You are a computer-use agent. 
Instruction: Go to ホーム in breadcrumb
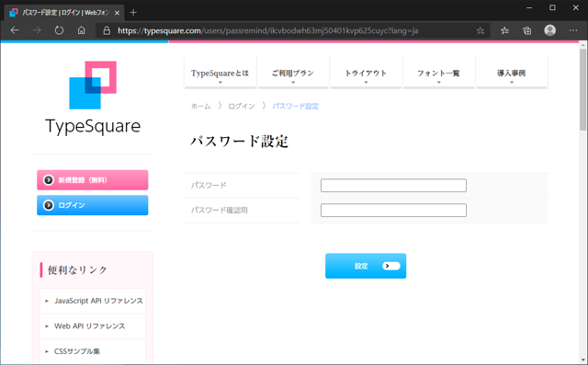(200, 106)
